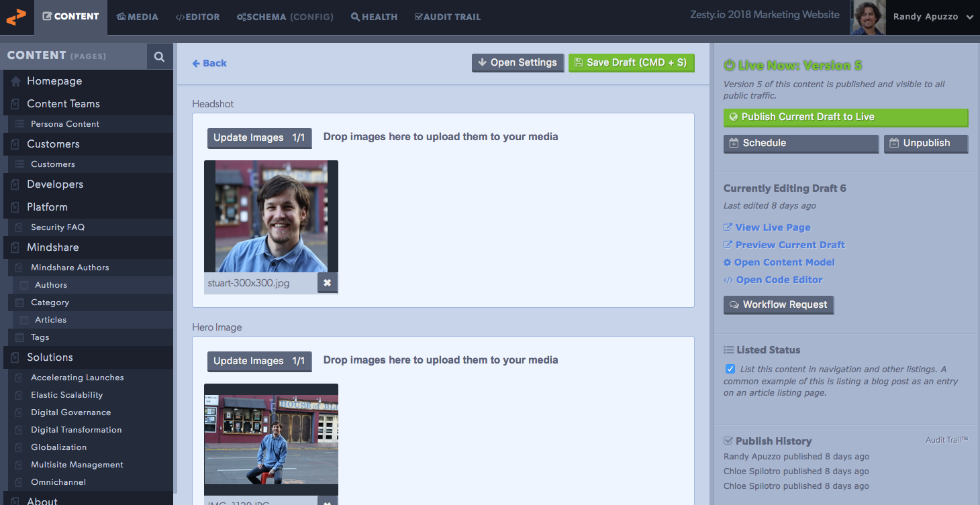Open the Preview Current Draft link
This screenshot has width=980, height=505.
[x=790, y=245]
